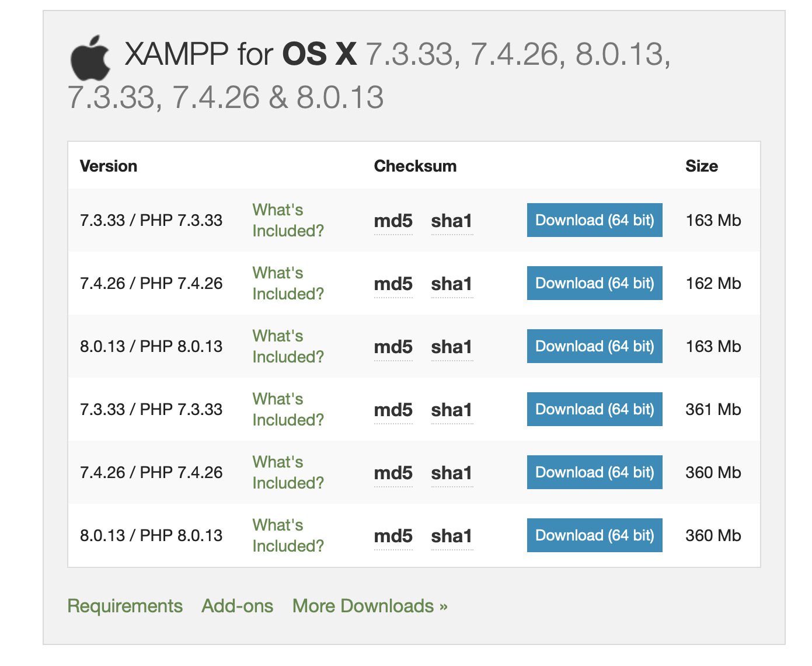
Task: Download 8.0.13 build sized 360 Mb
Action: 594,535
